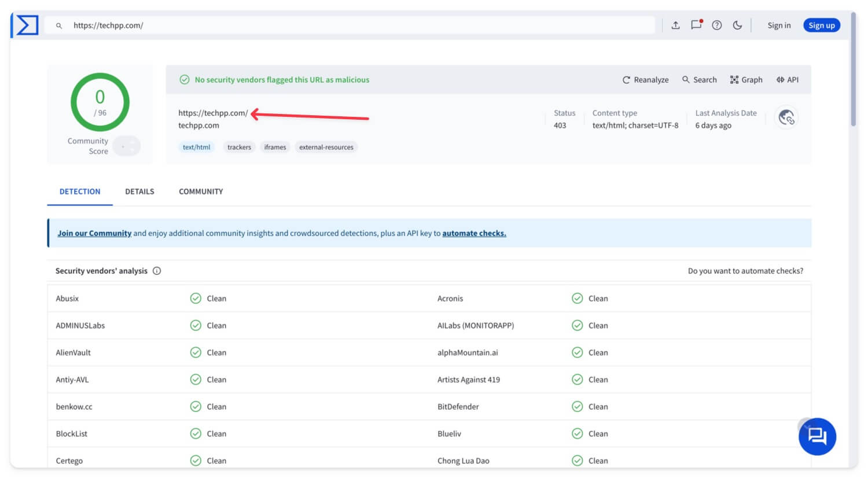Follow the automate checks link in the banner
The height and width of the screenshot is (478, 868).
coord(474,233)
